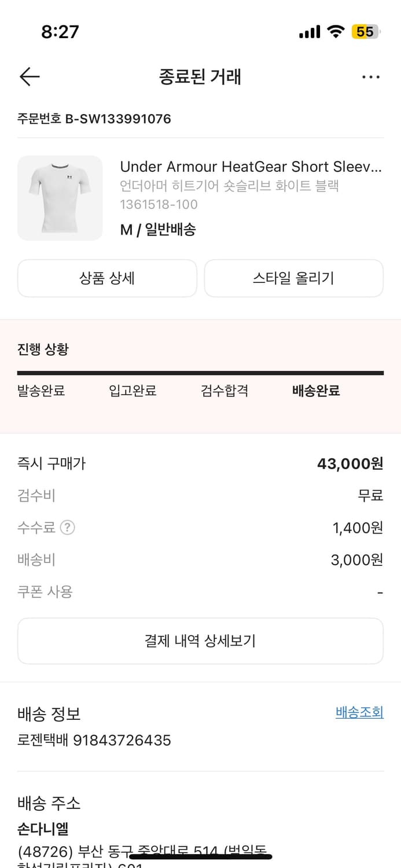Screen dimensions: 401x868
Task: Switch to the 종료된 거래 screen title
Action: click(200, 77)
